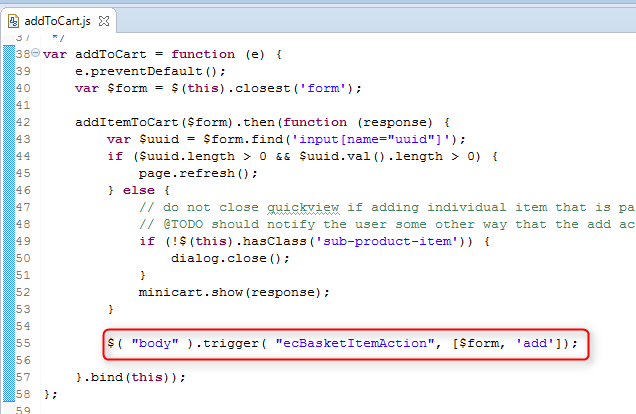Click the 'else' keyword on line 46
This screenshot has width=636, height=414.
pos(139,191)
